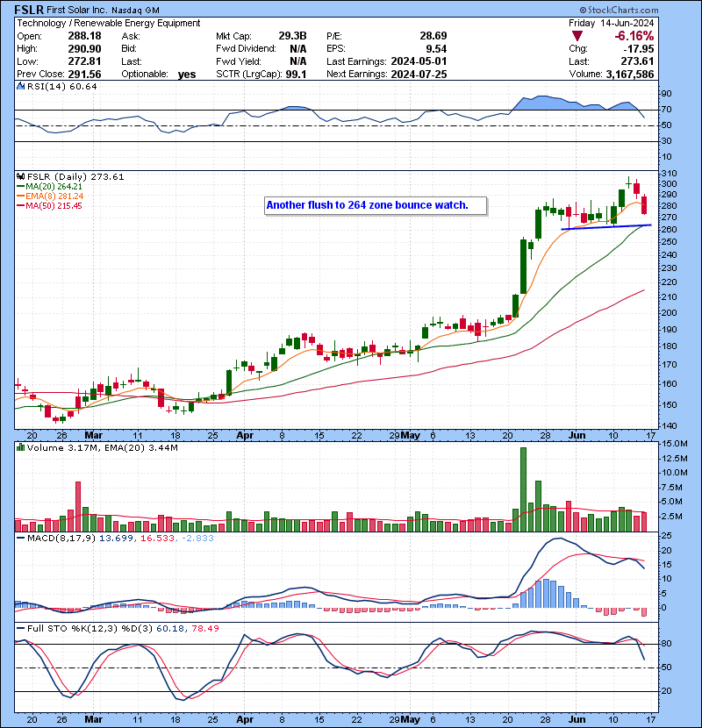Click the 15.0M volume axis label
The height and width of the screenshot is (728, 702).
coord(674,444)
